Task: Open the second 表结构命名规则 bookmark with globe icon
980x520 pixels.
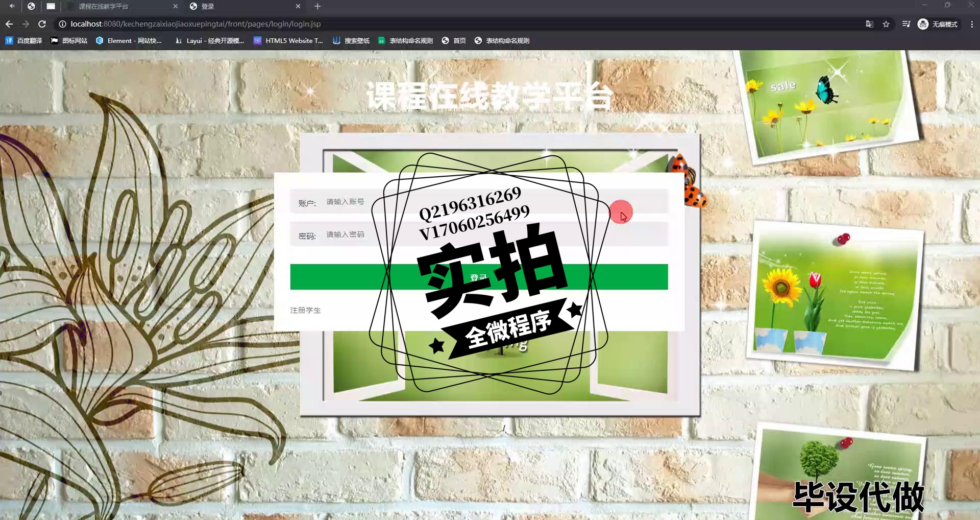Action: (x=502, y=40)
